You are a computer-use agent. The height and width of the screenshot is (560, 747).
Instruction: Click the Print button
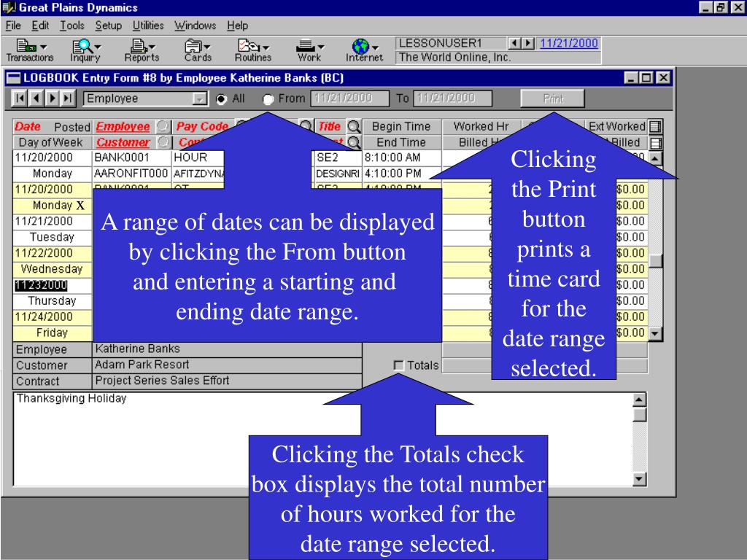pos(553,98)
